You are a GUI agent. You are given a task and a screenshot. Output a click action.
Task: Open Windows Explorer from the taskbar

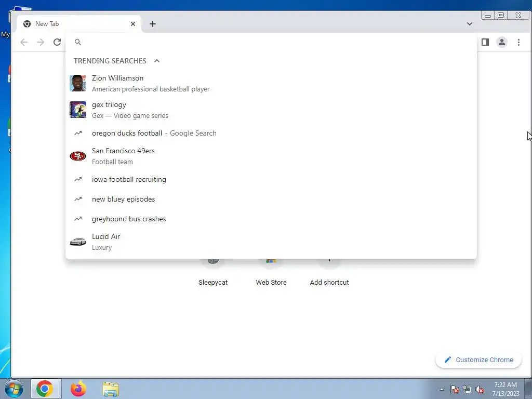tap(111, 389)
